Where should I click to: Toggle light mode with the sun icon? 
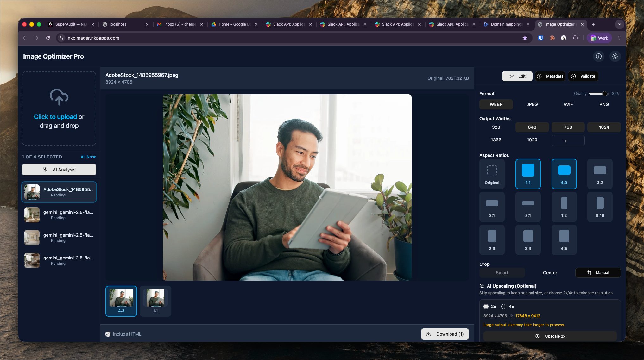click(x=615, y=56)
